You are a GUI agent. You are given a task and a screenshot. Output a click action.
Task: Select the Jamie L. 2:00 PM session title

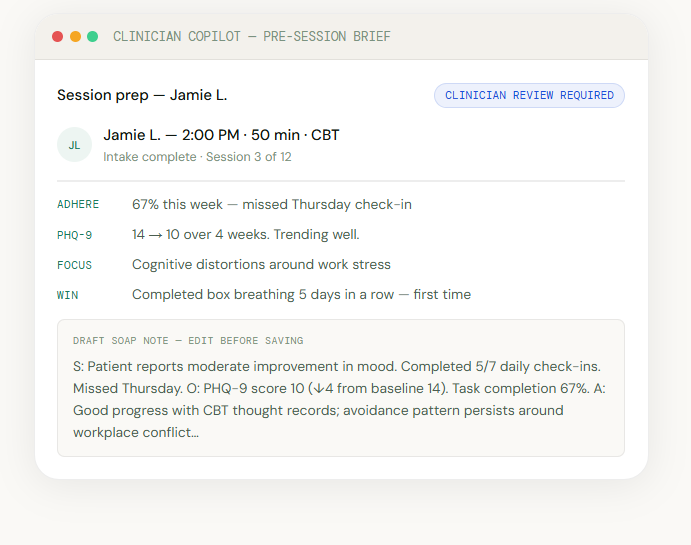click(221, 135)
